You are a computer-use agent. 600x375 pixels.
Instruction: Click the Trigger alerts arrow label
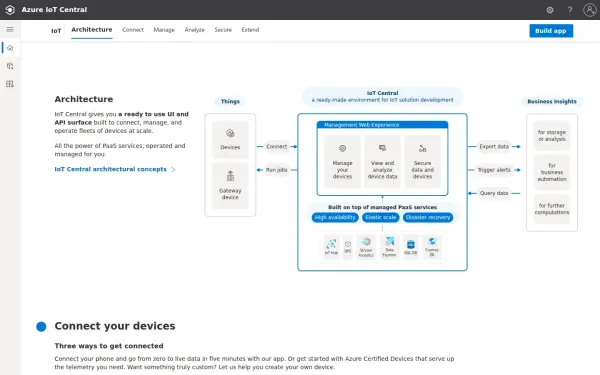[494, 170]
